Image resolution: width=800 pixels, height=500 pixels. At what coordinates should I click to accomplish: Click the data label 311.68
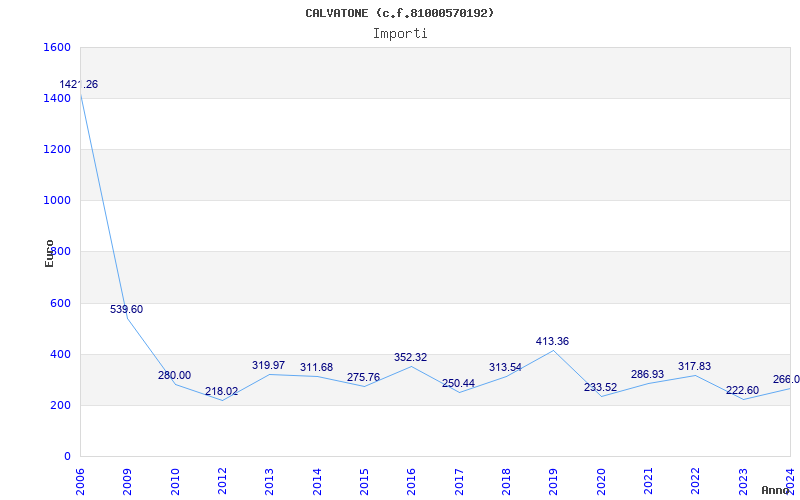[316, 367]
